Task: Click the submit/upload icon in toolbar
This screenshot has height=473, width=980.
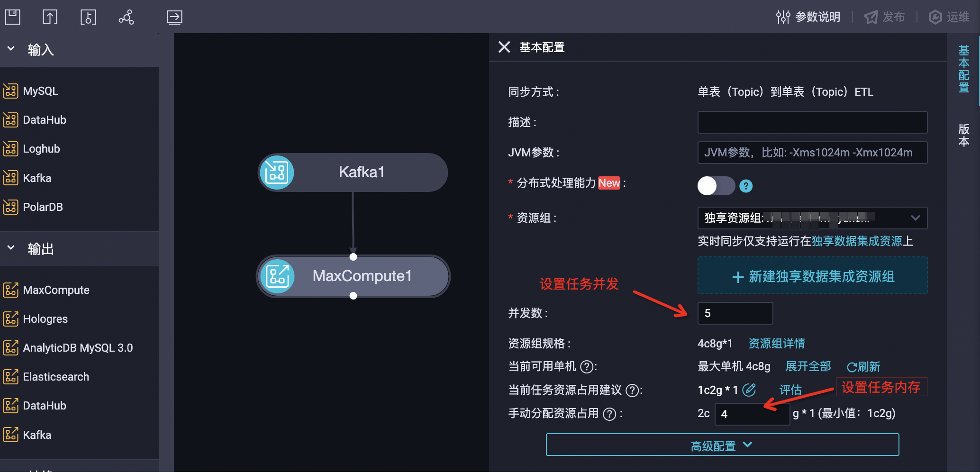Action: [50, 17]
